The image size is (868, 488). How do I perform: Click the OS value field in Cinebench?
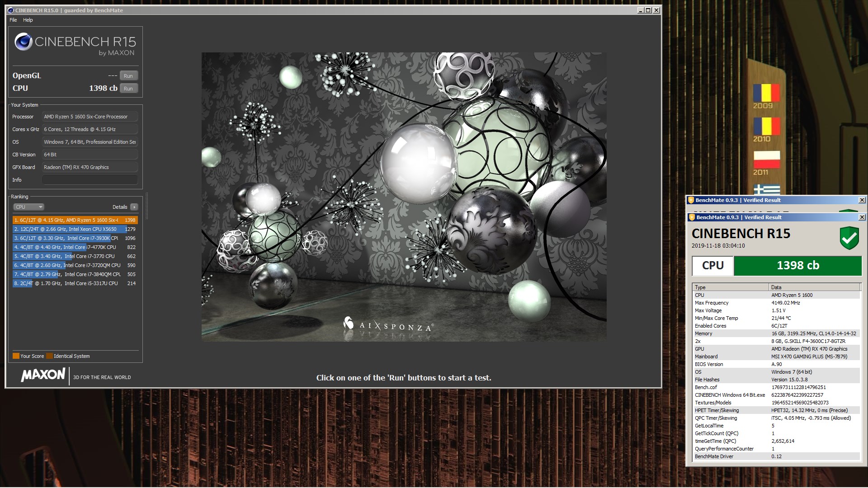click(90, 142)
